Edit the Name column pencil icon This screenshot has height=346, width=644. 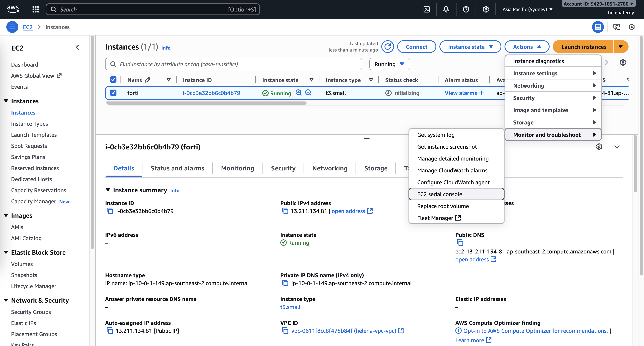coord(147,80)
